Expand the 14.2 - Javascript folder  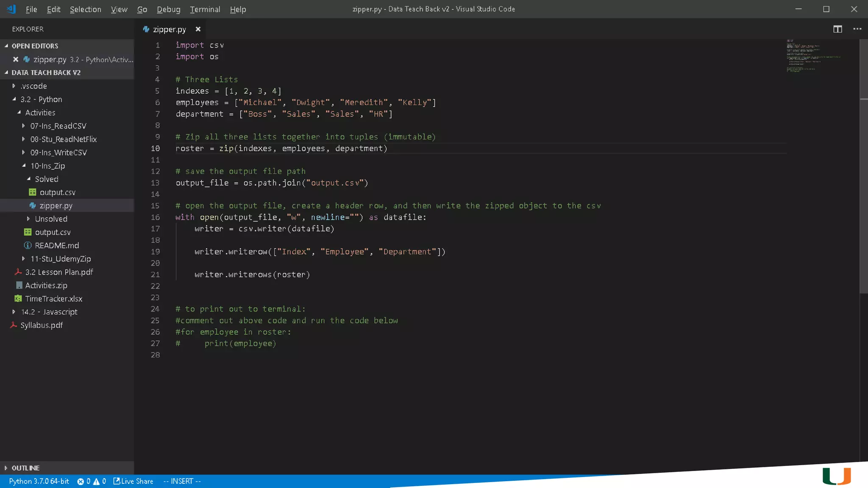(49, 312)
